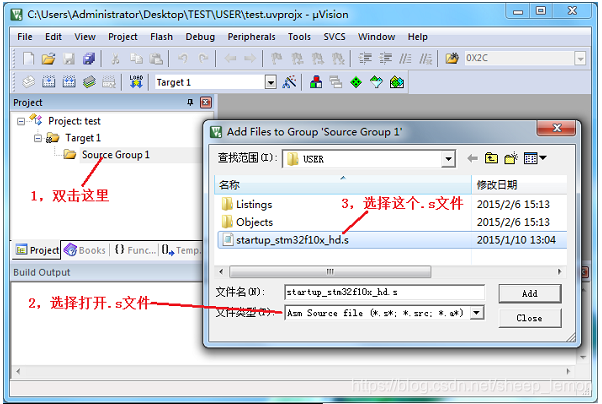Click the Download to flash LOAD icon
The image size is (602, 404).
pyautogui.click(x=136, y=82)
